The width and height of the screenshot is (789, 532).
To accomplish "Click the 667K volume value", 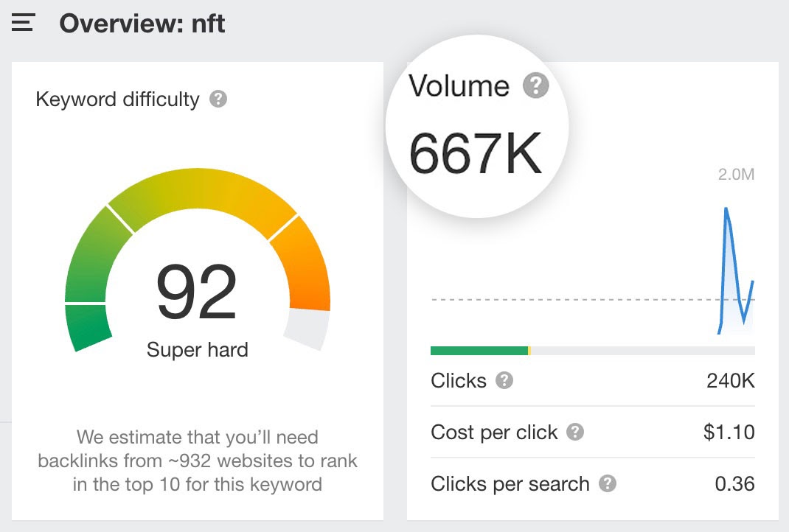I will click(476, 151).
